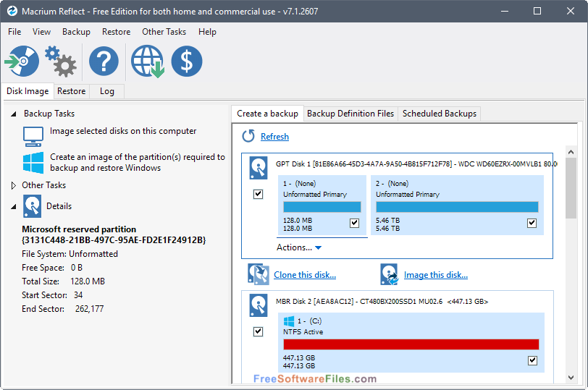Switch to the Restore tab below toolbar

(x=71, y=91)
